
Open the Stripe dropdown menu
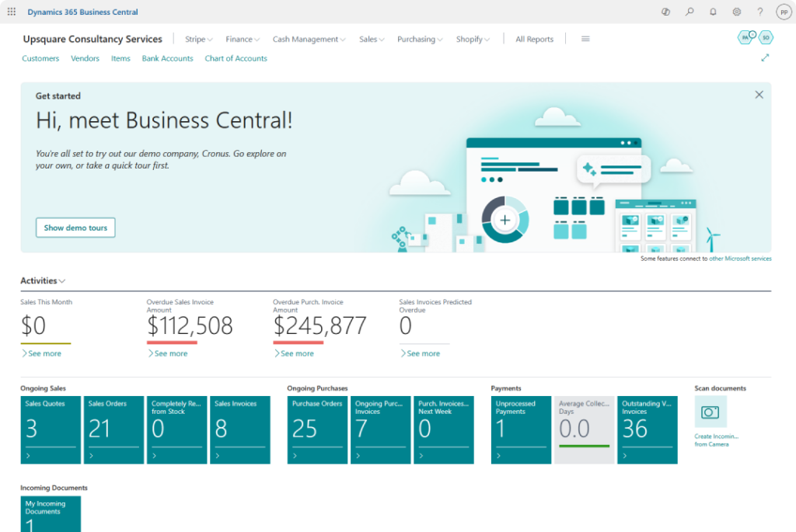(x=197, y=39)
